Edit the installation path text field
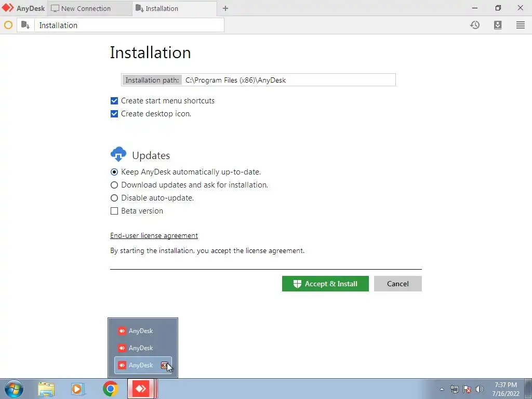The height and width of the screenshot is (399, 532). pos(288,80)
